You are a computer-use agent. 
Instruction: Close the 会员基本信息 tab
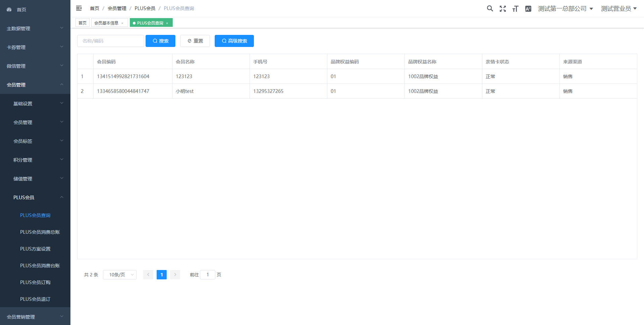[x=122, y=23]
